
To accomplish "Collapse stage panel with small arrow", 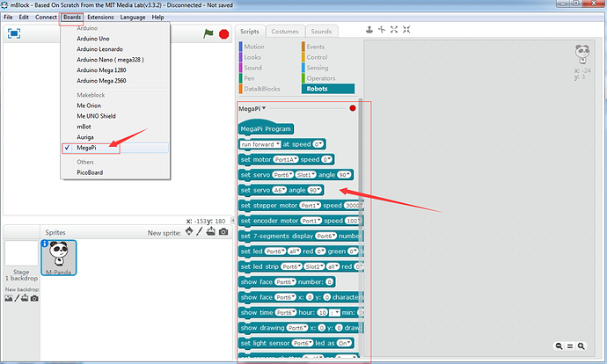I will tap(232, 220).
